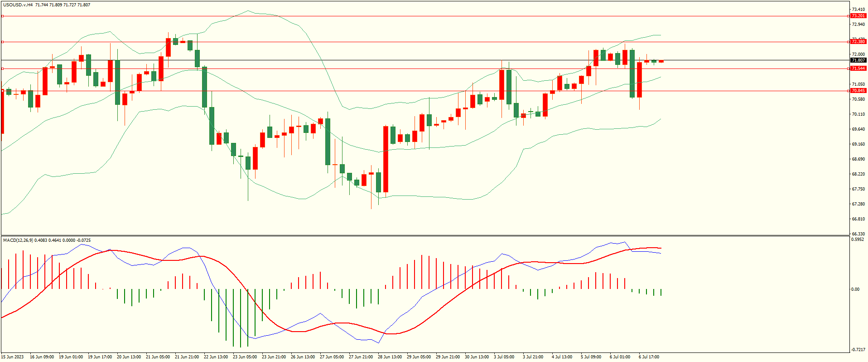Click the 28 Jun 13:00 time label
This screenshot has width=868, height=362.
[390, 357]
